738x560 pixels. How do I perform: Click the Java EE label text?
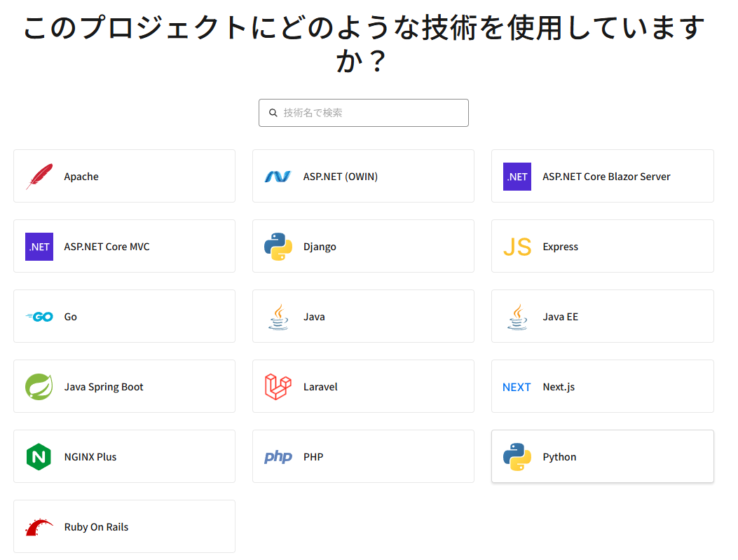pyautogui.click(x=560, y=317)
